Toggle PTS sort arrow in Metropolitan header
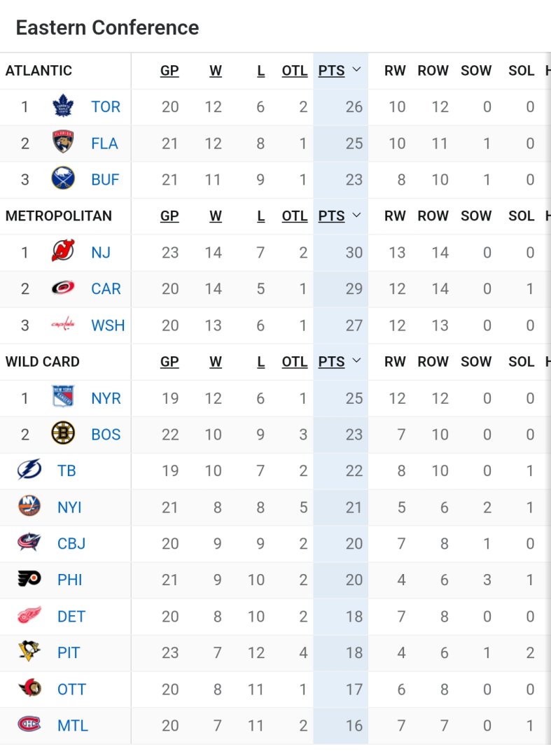The width and height of the screenshot is (551, 756). tap(356, 216)
